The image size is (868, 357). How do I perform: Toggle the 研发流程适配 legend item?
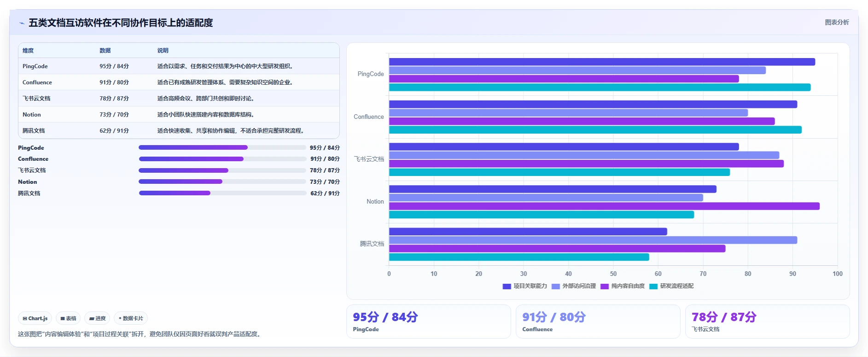671,286
